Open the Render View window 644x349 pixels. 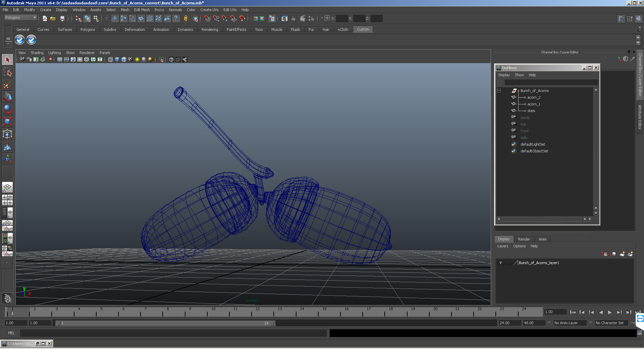[284, 18]
